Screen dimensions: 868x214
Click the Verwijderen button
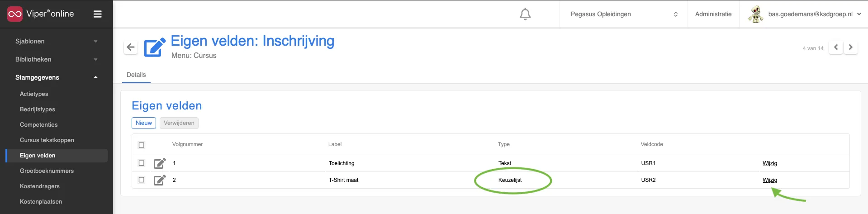pyautogui.click(x=179, y=123)
